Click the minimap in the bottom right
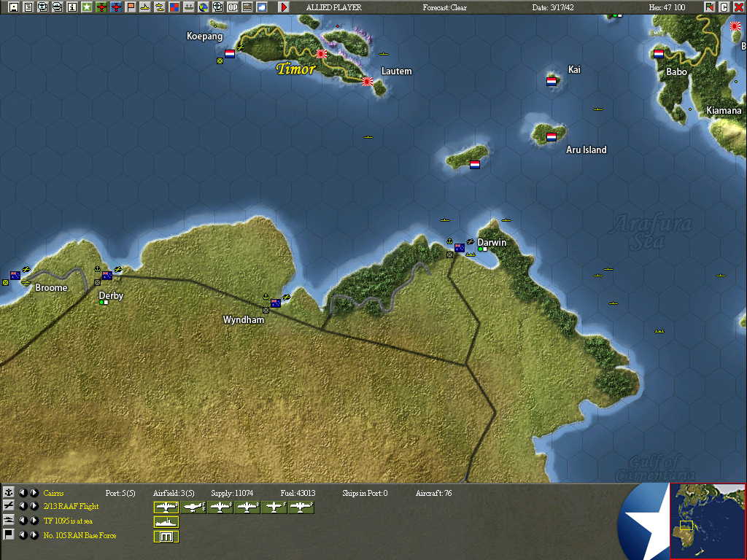 pos(708,521)
